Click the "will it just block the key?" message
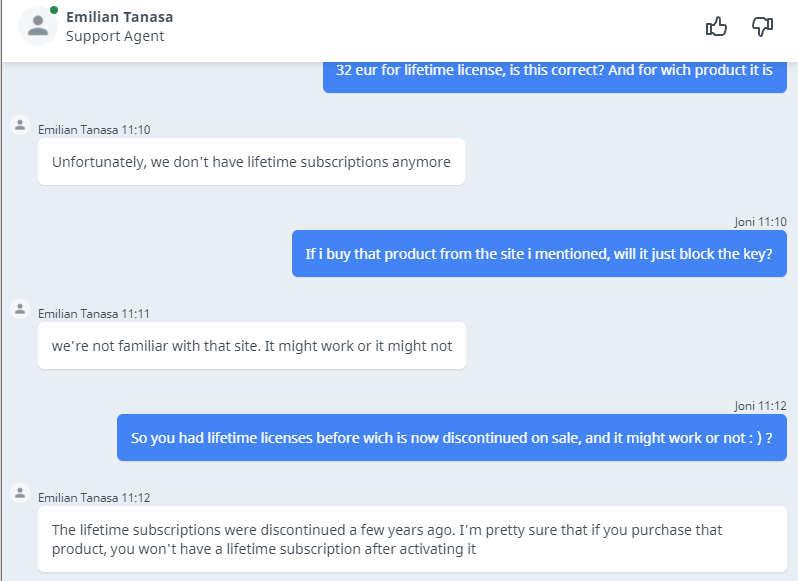The height and width of the screenshot is (581, 798). click(x=539, y=254)
